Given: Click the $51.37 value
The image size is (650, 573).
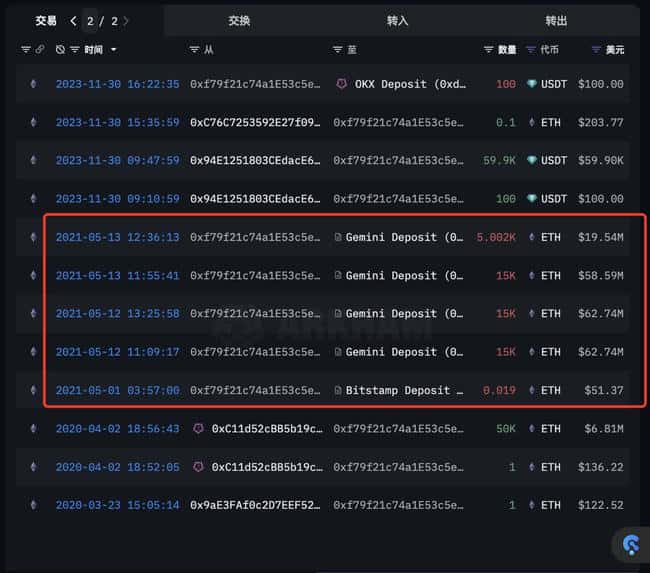Looking at the screenshot, I should (x=604, y=390).
